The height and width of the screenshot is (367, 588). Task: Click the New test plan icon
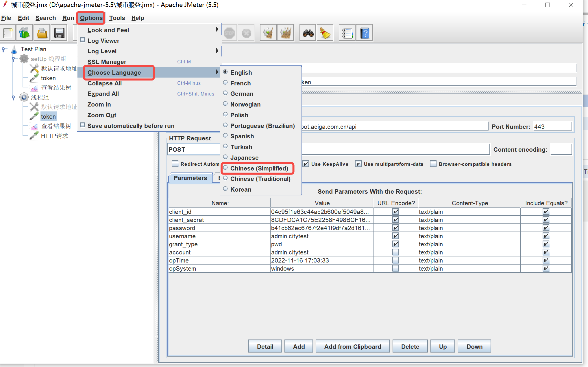pyautogui.click(x=8, y=33)
